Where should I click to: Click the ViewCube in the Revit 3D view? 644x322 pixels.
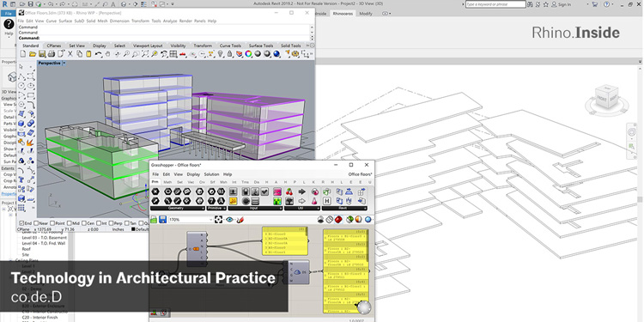pos(606,98)
